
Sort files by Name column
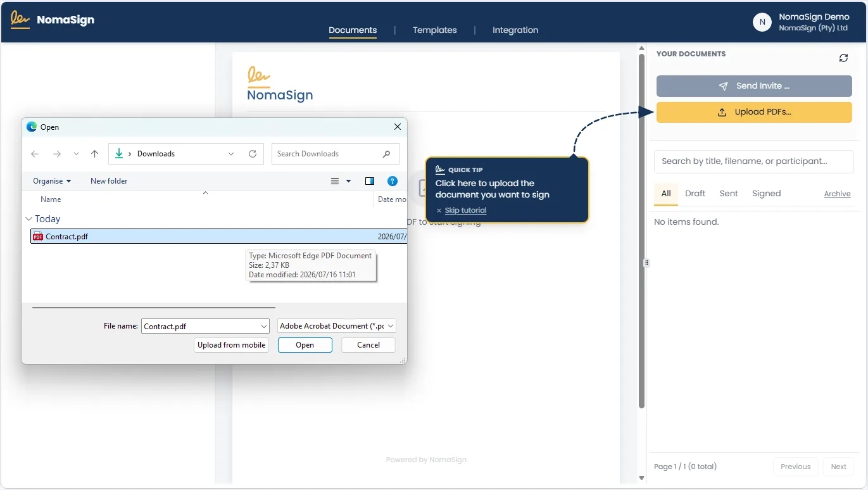click(x=51, y=199)
